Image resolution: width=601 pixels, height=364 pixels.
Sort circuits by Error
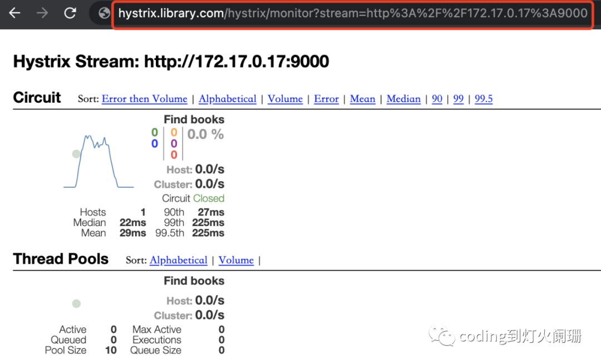[326, 99]
